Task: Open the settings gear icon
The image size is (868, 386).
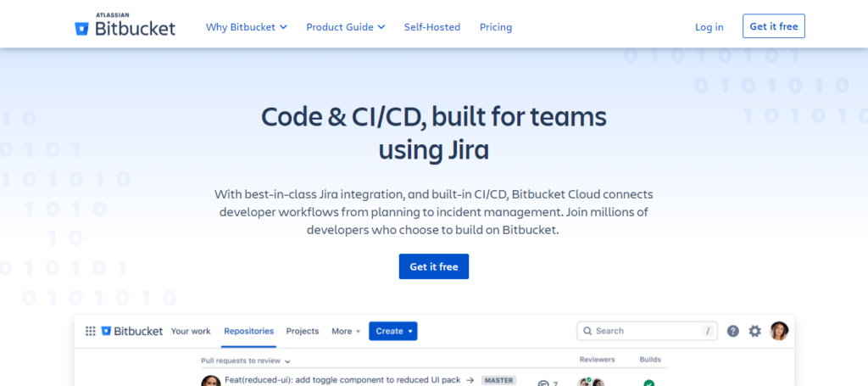Action: [754, 331]
